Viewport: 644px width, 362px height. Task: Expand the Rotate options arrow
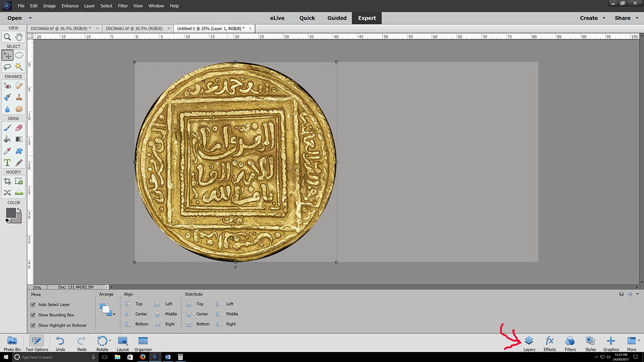(110, 341)
